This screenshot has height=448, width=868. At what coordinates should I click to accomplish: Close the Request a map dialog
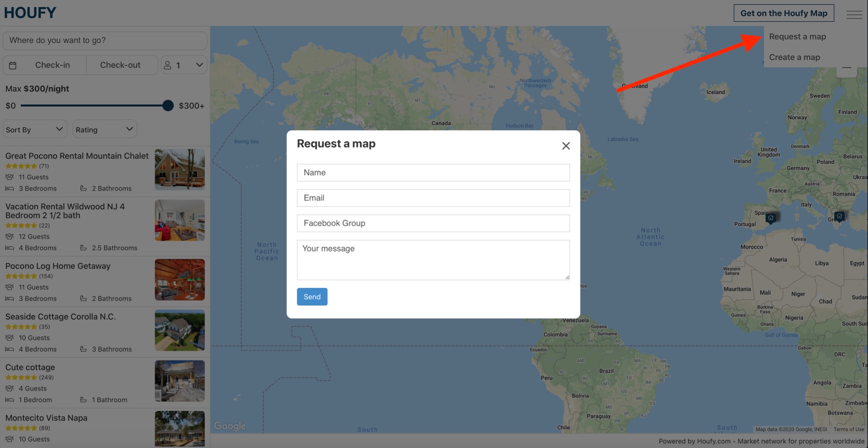point(566,146)
